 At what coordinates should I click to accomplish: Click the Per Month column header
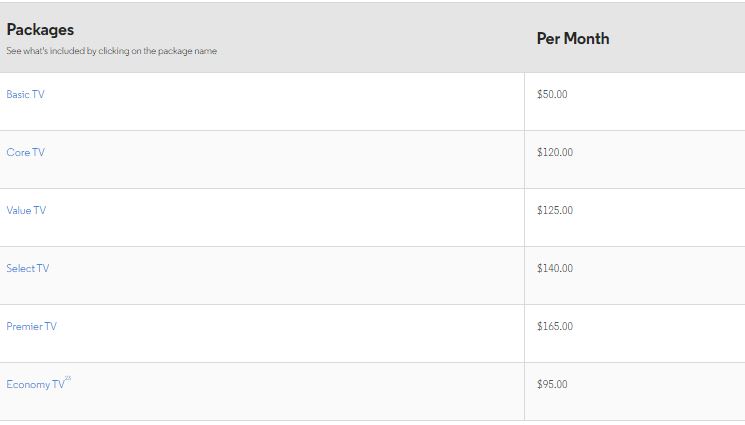(x=572, y=38)
